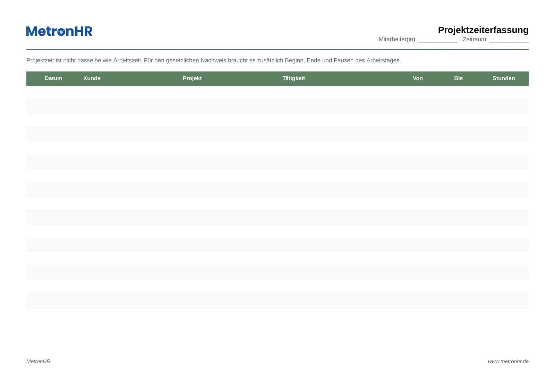Click the Mitarbeiter(in): label
Image resolution: width=555 pixels, height=392 pixels.
point(398,40)
